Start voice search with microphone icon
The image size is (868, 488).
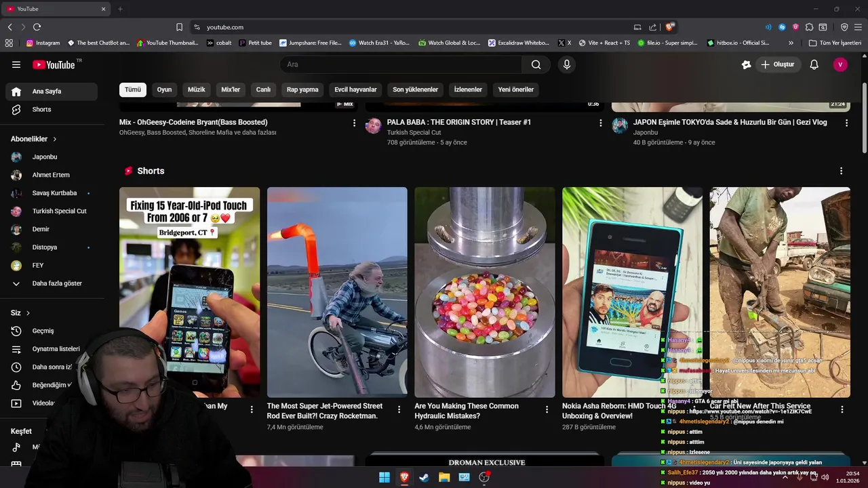pos(567,64)
